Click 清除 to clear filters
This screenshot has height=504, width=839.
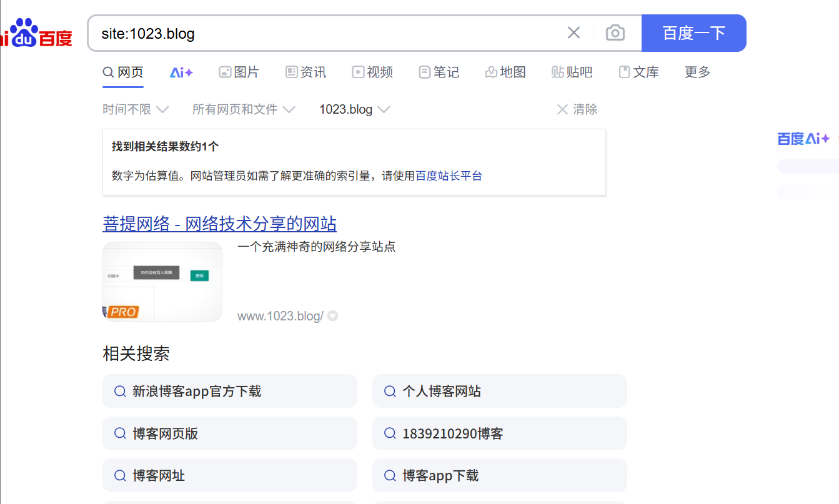pyautogui.click(x=577, y=110)
